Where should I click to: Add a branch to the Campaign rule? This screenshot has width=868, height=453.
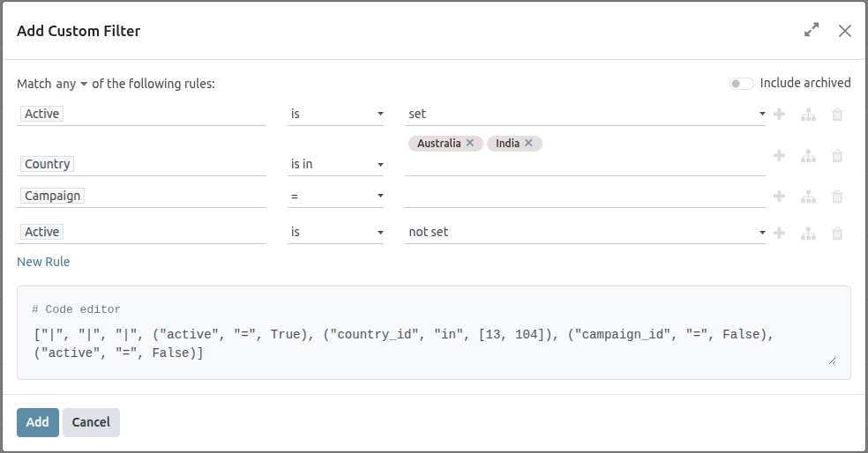click(x=808, y=197)
